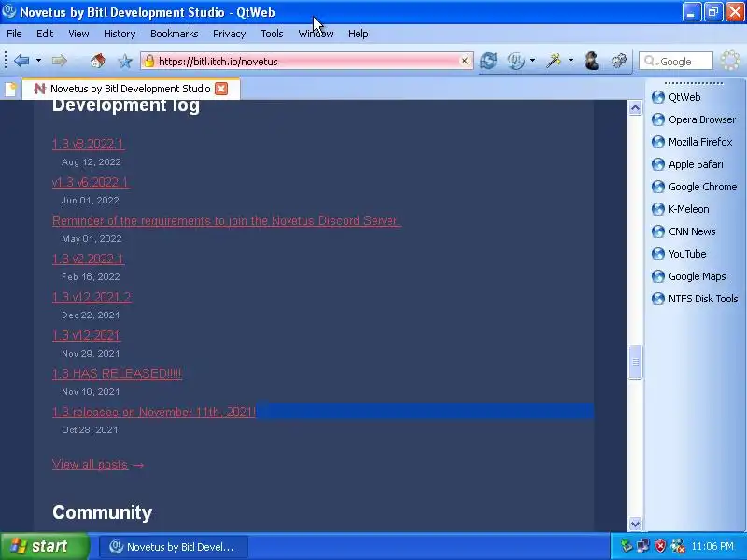
Task: Open the File menu
Action: [x=14, y=34]
